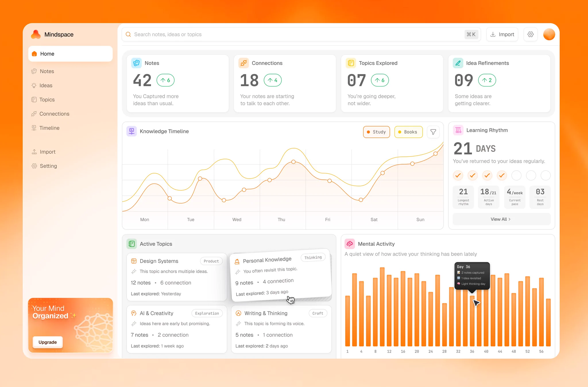588x387 pixels.
Task: Click the AI & Creativity topic icon
Action: [x=134, y=313]
